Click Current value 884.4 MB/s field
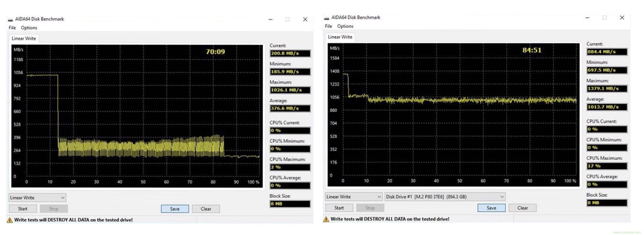Screen dimensions: 644x235 607,52
